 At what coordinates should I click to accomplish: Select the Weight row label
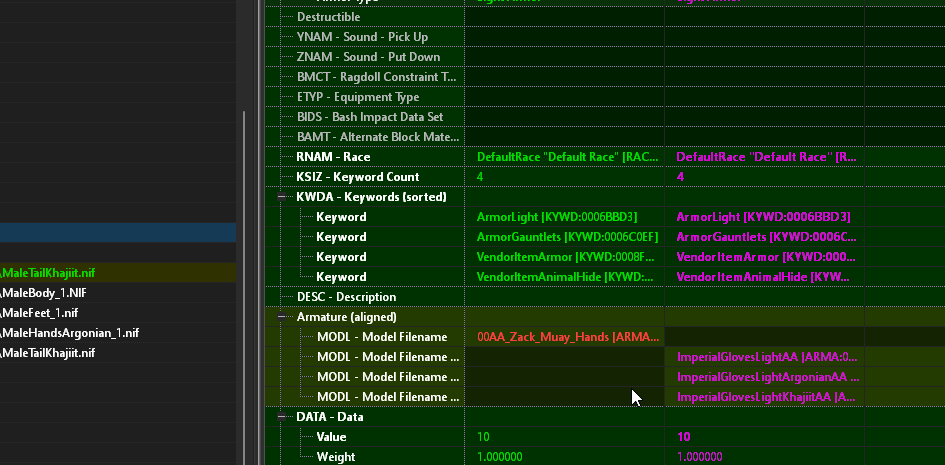click(336, 457)
